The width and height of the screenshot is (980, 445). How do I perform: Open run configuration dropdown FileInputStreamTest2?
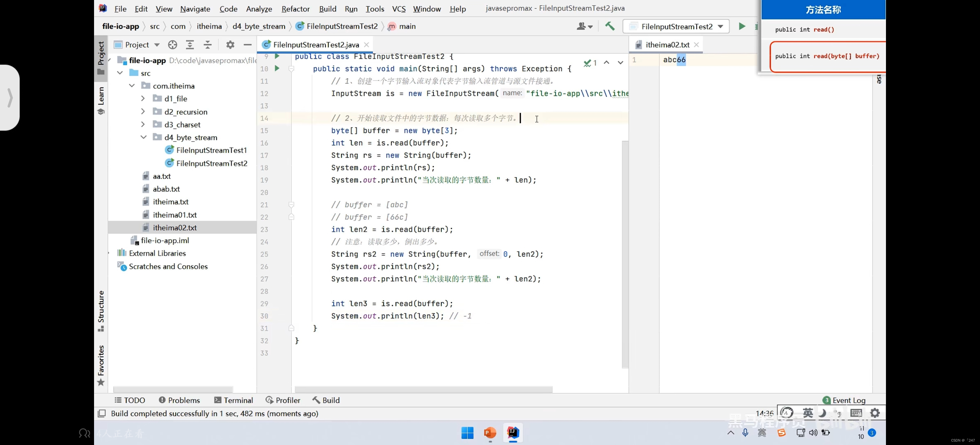pyautogui.click(x=677, y=26)
